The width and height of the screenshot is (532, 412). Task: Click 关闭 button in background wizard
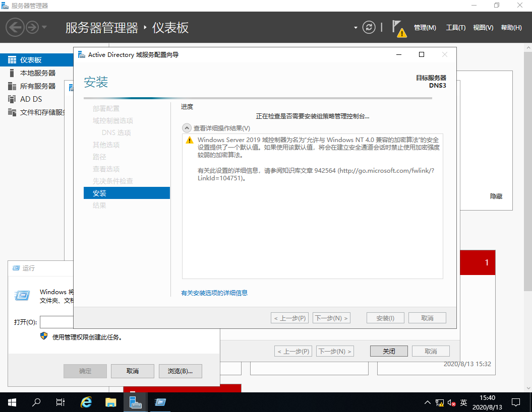[x=389, y=352]
